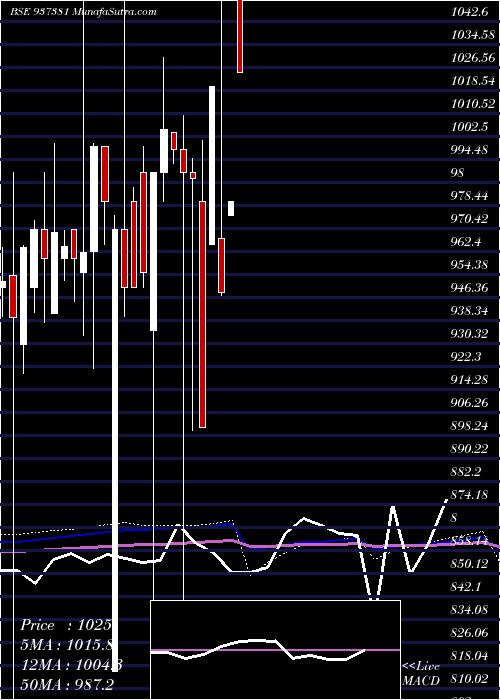The height and width of the screenshot is (700, 500).
Task: Click the 850.12 price axis label
Action: 469,563
